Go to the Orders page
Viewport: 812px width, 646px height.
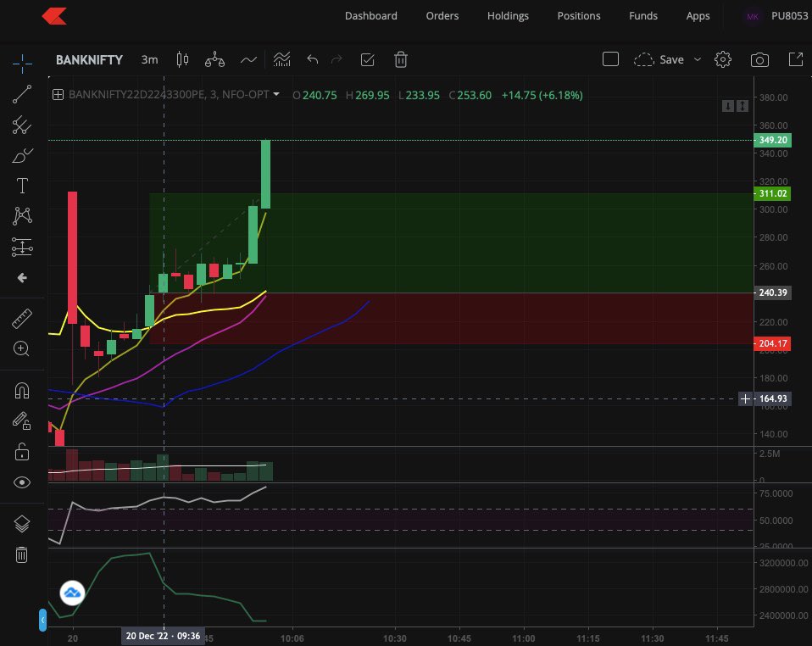(442, 16)
